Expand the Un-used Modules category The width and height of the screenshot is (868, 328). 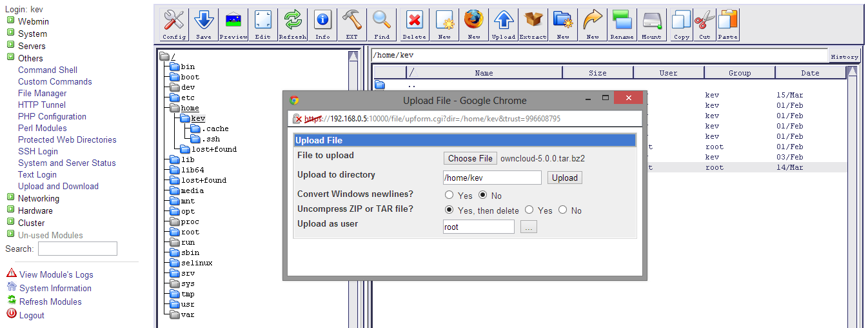point(10,235)
